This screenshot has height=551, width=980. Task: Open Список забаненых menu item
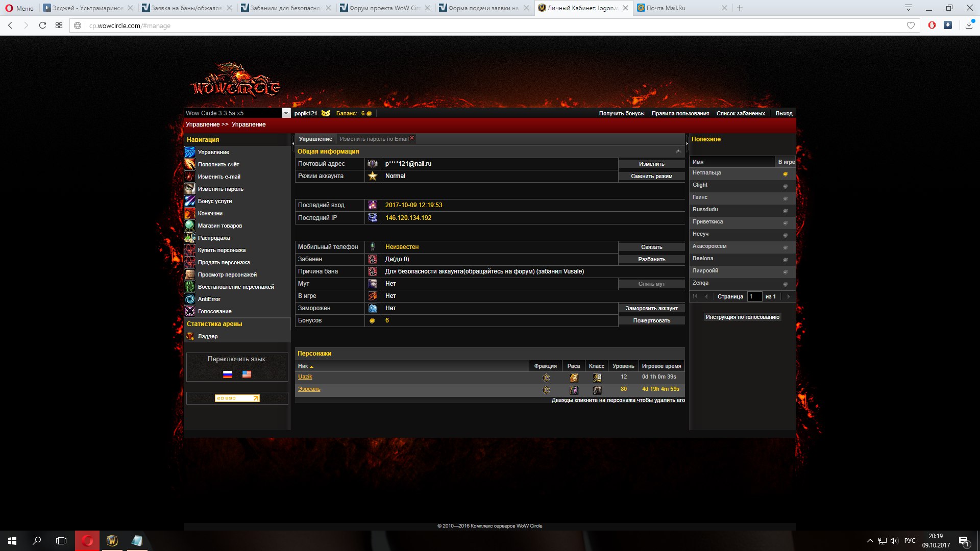pyautogui.click(x=740, y=113)
